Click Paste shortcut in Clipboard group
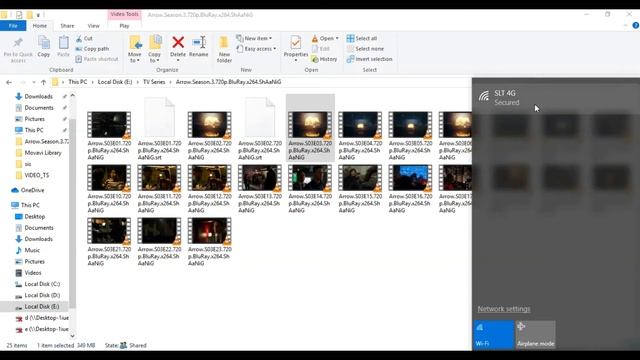Image resolution: width=640 pixels, height=360 pixels. pos(97,59)
